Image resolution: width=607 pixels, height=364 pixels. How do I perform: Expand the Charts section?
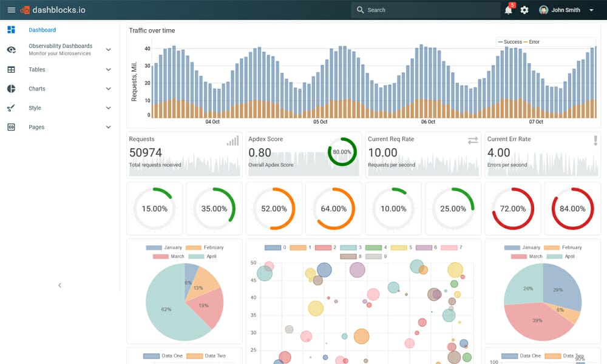pos(109,89)
